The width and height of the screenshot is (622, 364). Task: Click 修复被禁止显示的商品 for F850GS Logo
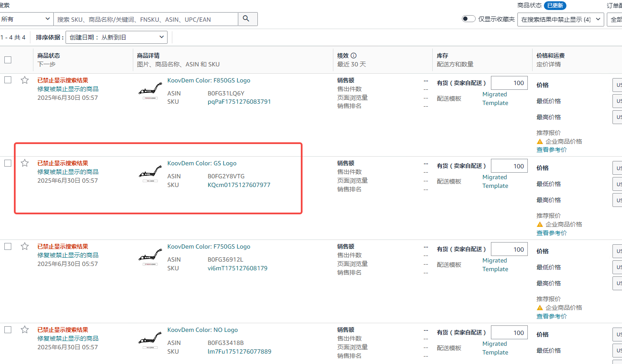[x=68, y=89]
